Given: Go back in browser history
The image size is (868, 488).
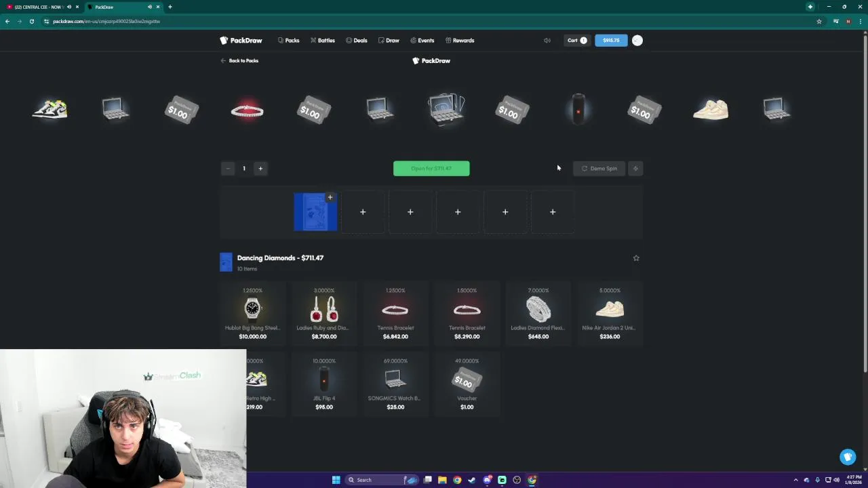Looking at the screenshot, I should tap(7, 22).
